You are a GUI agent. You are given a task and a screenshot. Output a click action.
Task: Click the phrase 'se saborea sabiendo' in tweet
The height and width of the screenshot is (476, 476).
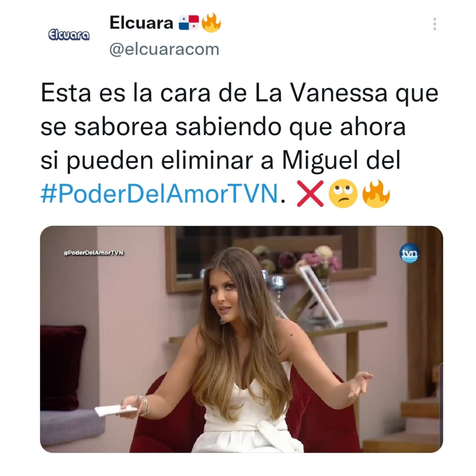(x=161, y=127)
